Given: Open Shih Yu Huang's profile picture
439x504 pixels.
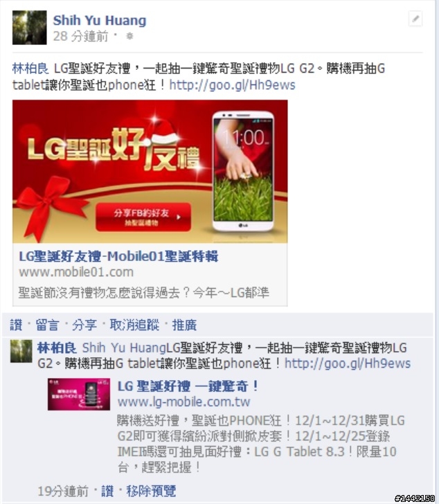Looking at the screenshot, I should pyautogui.click(x=30, y=27).
